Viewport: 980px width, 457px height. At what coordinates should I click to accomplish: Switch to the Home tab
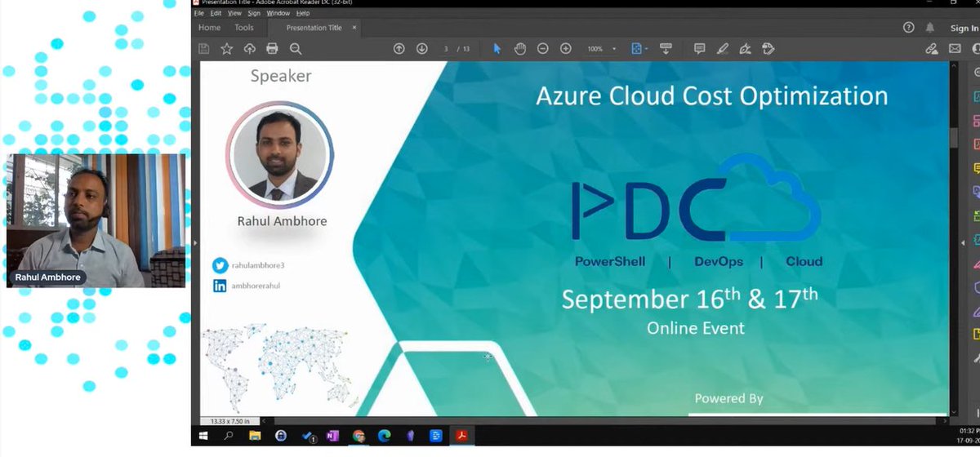[210, 28]
